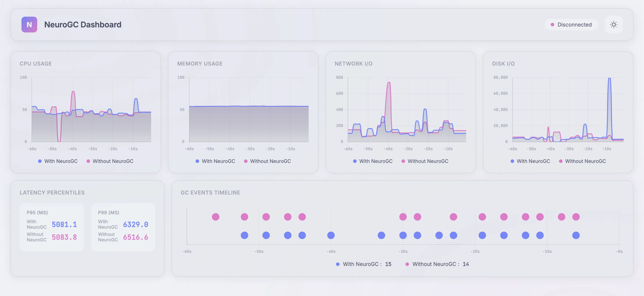The height and width of the screenshot is (296, 644).
Task: Click the blue GC event dot at -40s
Action: (x=331, y=235)
